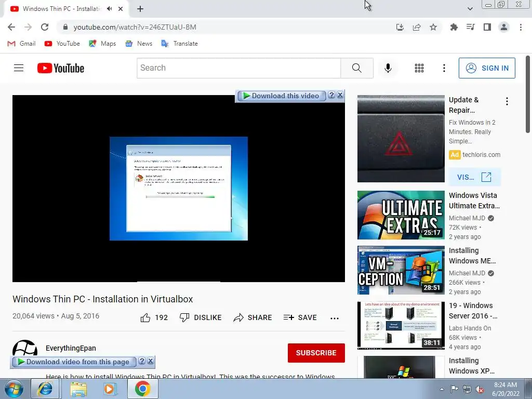Screen dimensions: 532x399
Task: Open help for Download video from page bar
Action: pos(142,361)
